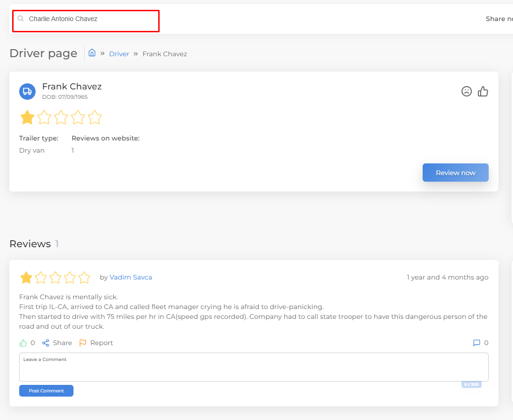Screen dimensions: 513x420
Task: Click the search magnifier icon
Action: pyautogui.click(x=21, y=19)
